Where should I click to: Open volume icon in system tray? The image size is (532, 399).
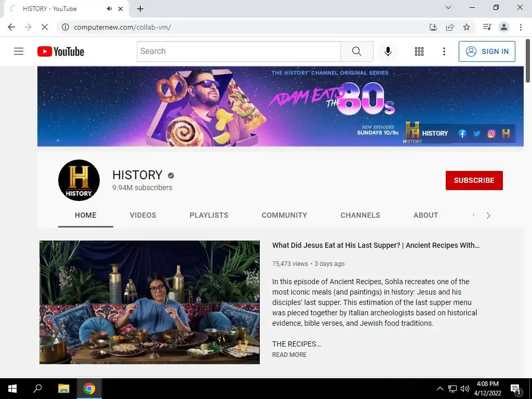pos(465,389)
